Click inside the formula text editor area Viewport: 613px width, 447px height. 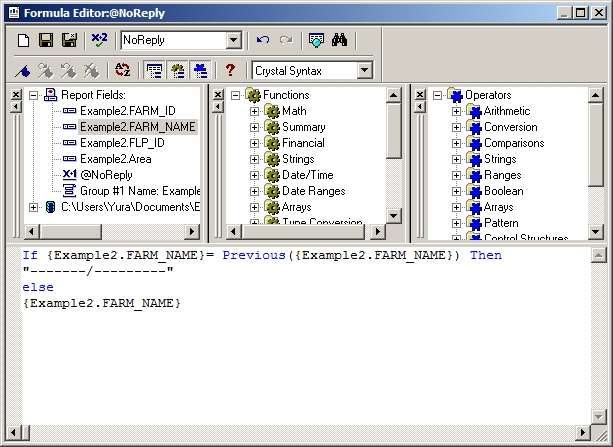coord(306,336)
